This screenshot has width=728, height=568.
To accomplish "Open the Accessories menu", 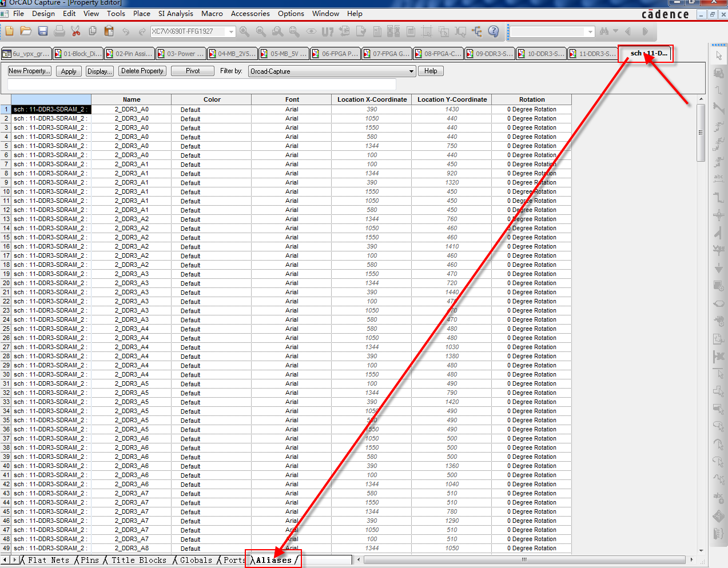I will (x=250, y=14).
